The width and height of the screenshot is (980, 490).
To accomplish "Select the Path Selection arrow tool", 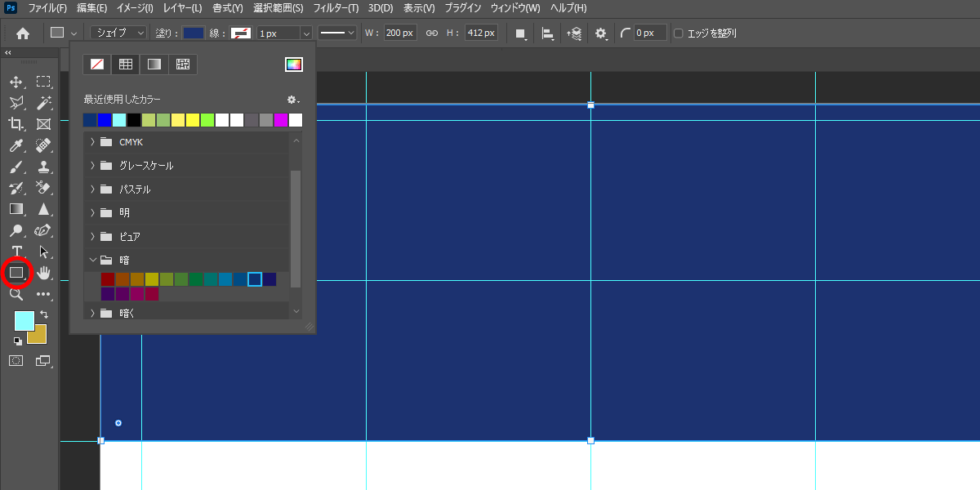I will click(x=43, y=252).
